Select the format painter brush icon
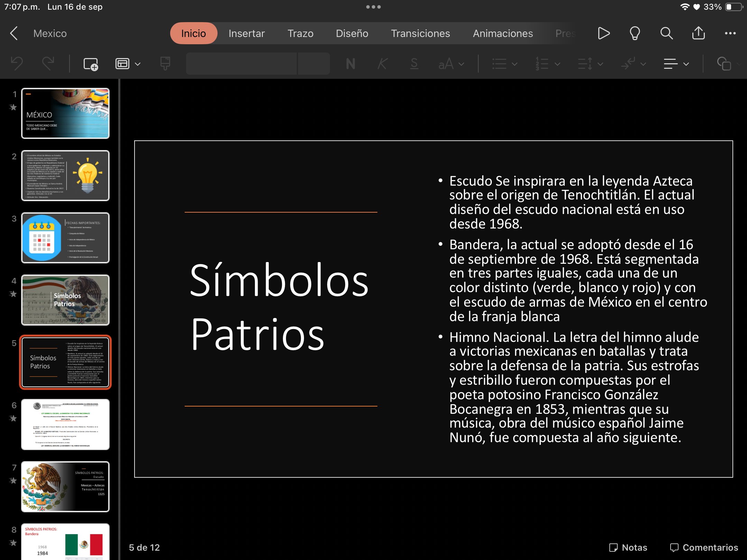The image size is (747, 560). 165,64
